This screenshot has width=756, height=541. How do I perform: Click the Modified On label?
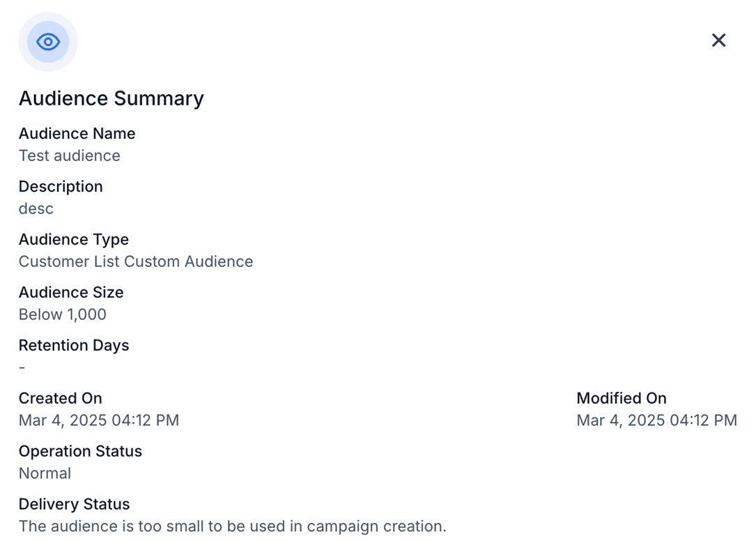(622, 398)
